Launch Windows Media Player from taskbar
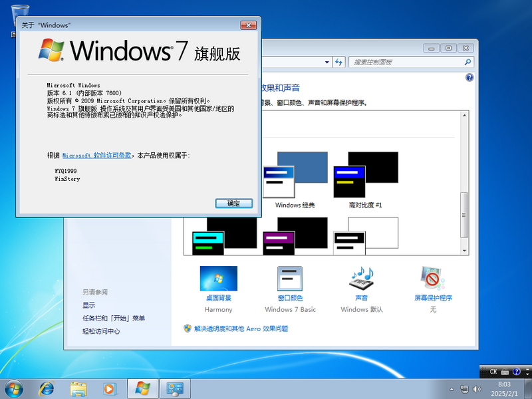Image resolution: width=532 pixels, height=399 pixels. click(x=110, y=389)
